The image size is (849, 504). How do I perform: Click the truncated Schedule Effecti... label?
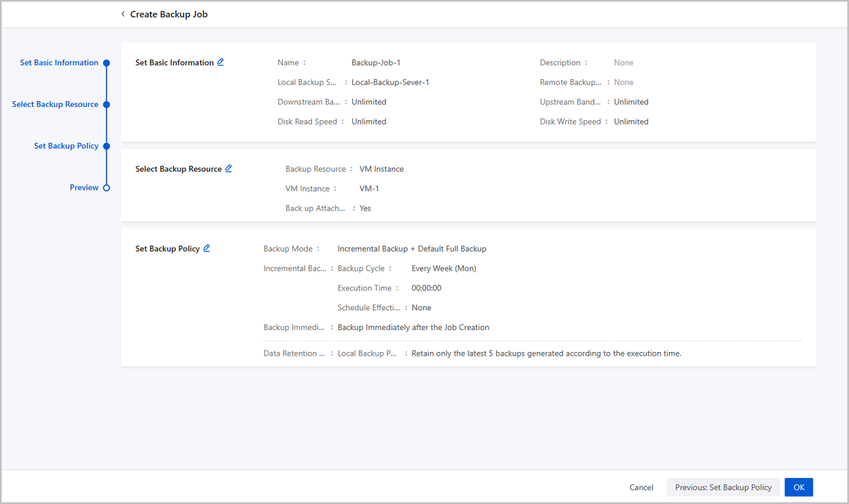click(x=369, y=308)
